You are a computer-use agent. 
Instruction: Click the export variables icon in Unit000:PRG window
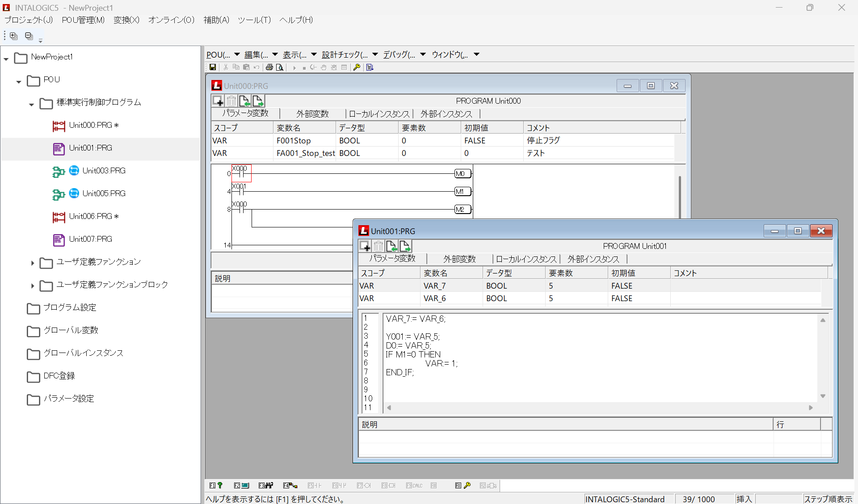[x=258, y=101]
